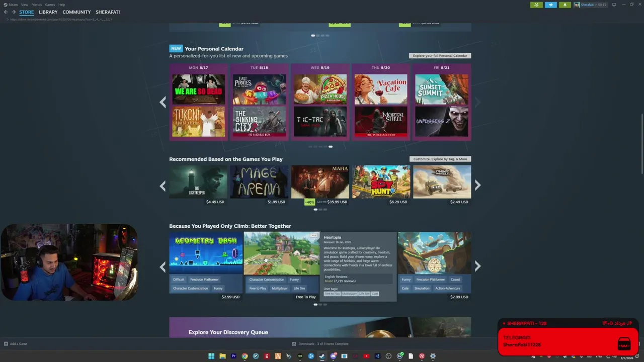Select the Life Sim tag under Heartopia
The height and width of the screenshot is (362, 644).
(x=299, y=289)
